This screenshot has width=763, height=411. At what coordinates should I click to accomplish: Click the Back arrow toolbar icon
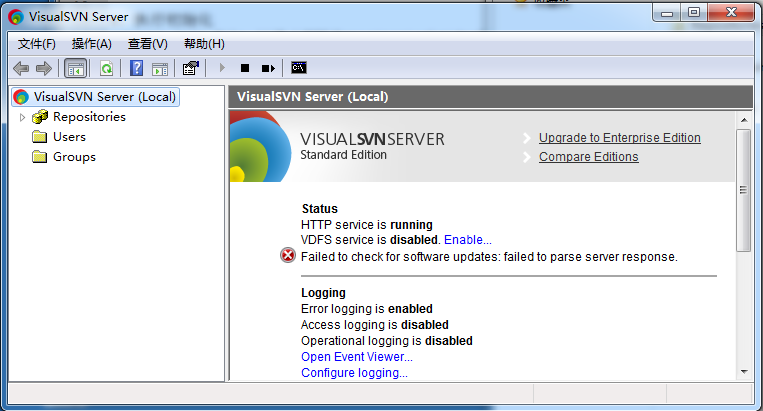(x=21, y=68)
